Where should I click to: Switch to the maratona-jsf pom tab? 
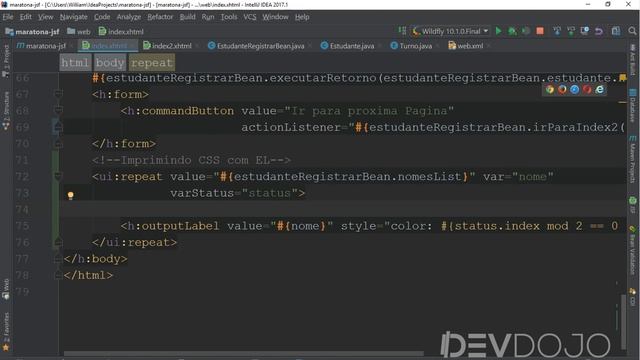click(45, 46)
